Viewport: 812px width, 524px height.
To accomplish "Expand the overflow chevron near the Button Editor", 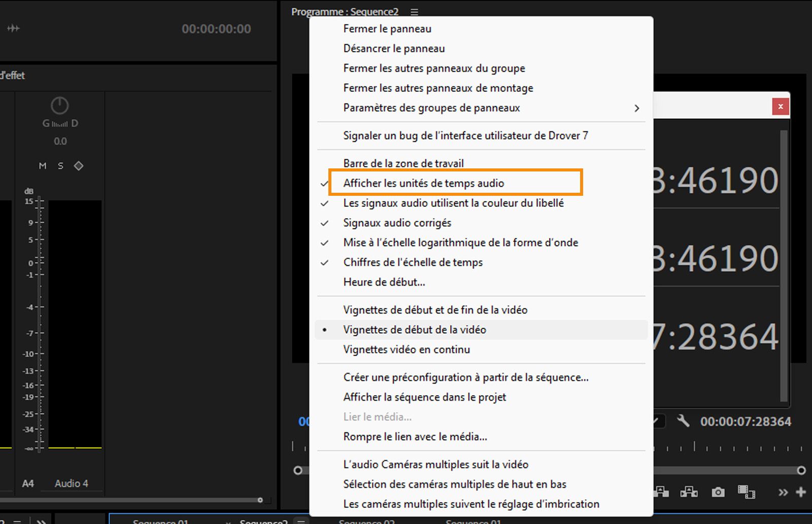I will click(783, 492).
